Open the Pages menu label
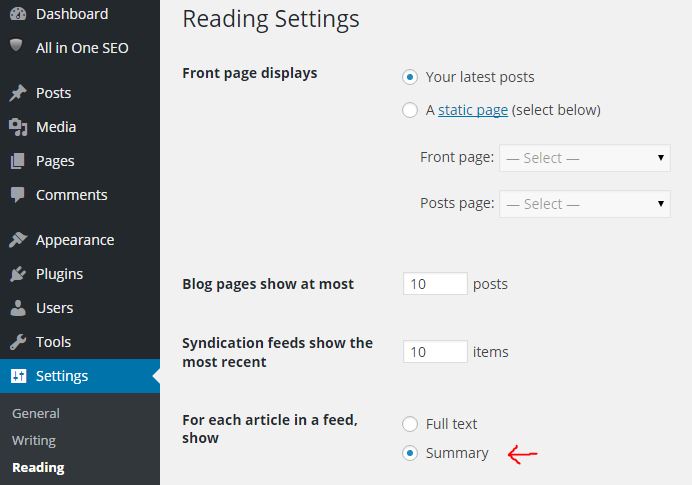692x485 pixels. point(55,161)
